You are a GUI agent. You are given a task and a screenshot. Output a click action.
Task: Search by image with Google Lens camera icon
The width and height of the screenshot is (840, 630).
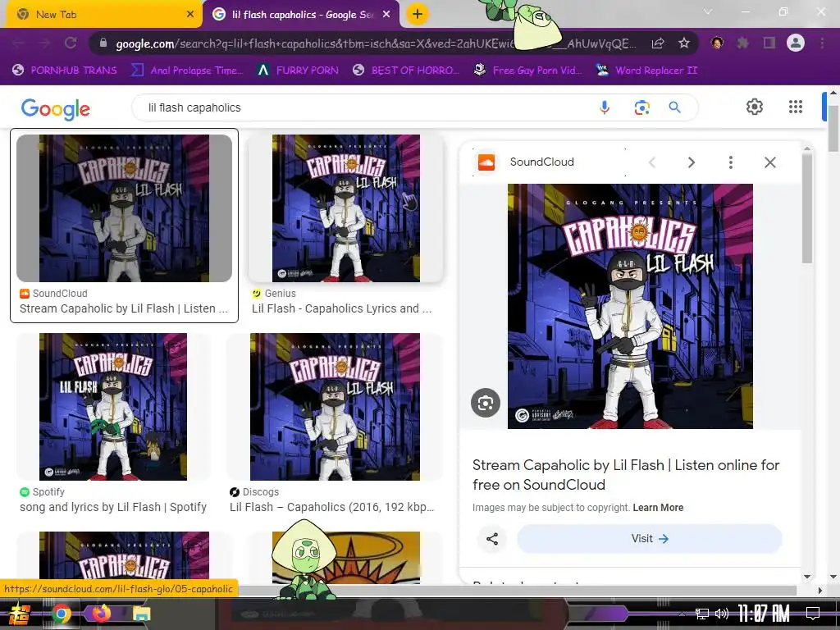click(x=641, y=107)
